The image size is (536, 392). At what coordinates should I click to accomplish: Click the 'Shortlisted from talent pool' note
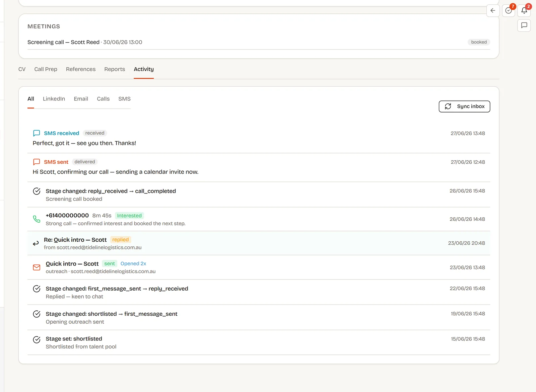pos(81,347)
